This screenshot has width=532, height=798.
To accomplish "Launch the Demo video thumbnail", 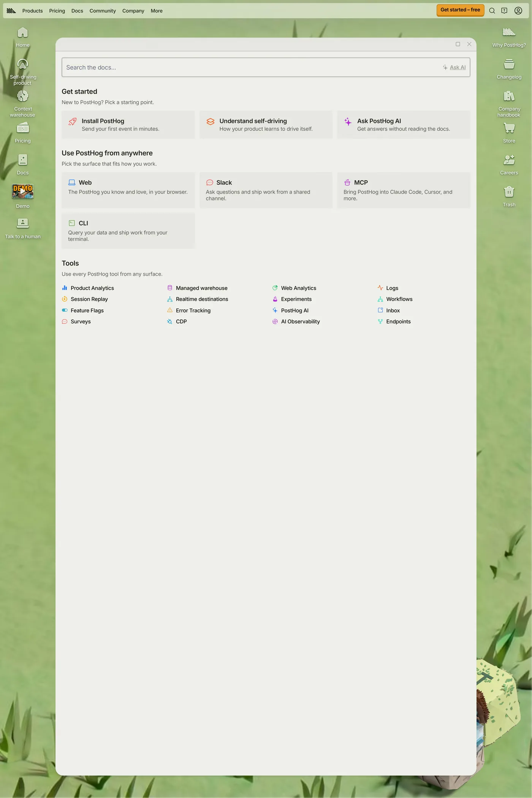I will click(23, 192).
